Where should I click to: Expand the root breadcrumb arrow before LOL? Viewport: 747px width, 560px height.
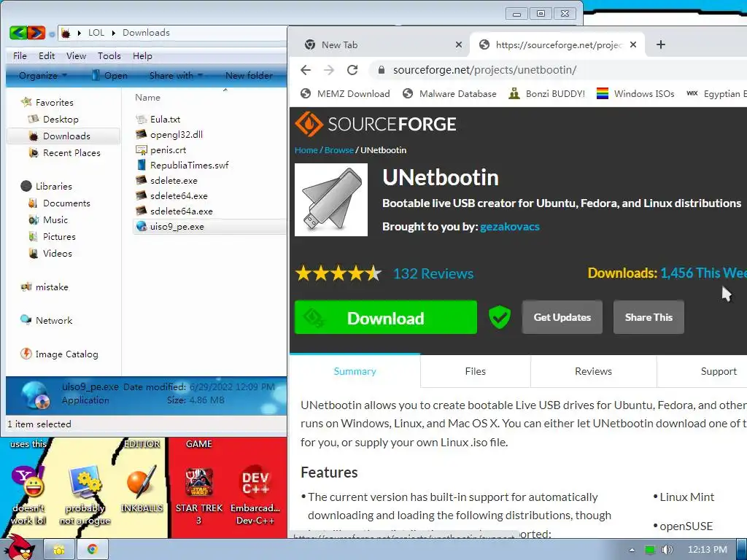[79, 33]
